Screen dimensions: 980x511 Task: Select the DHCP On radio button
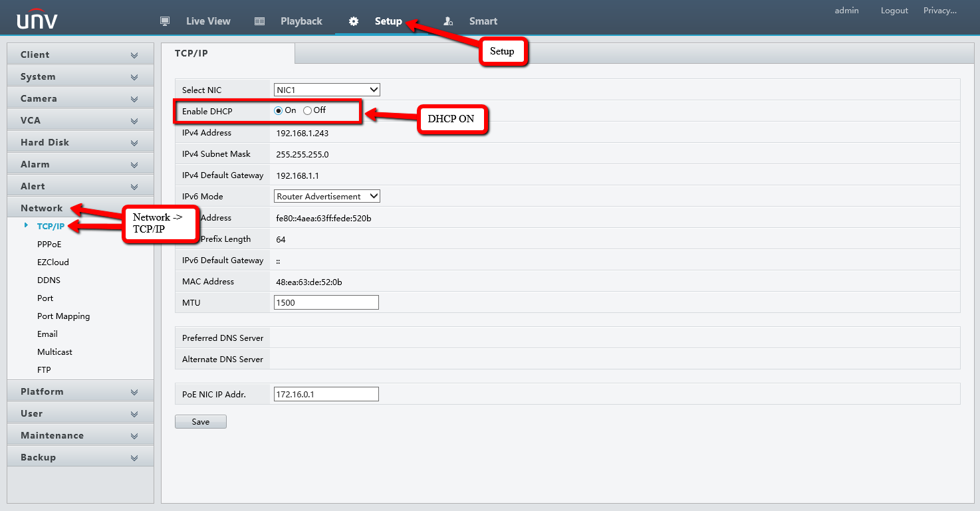(279, 111)
